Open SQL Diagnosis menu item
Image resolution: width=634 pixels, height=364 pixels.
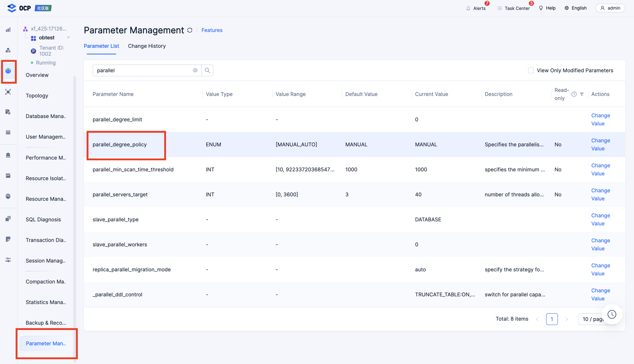43,220
